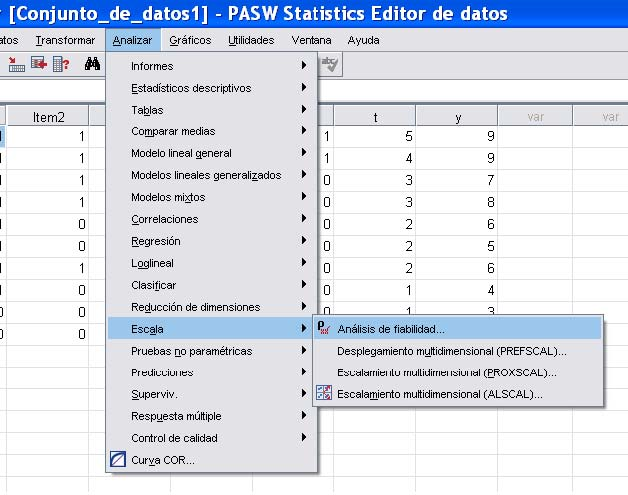Click the Análisis de fiabilidad icon
Viewport: 628px width, 495px height.
[324, 328]
